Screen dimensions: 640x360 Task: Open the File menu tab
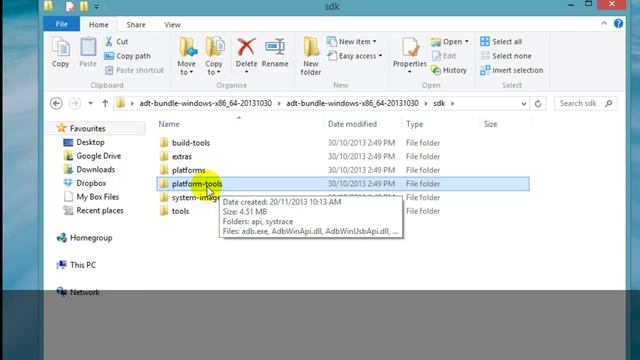[62, 24]
